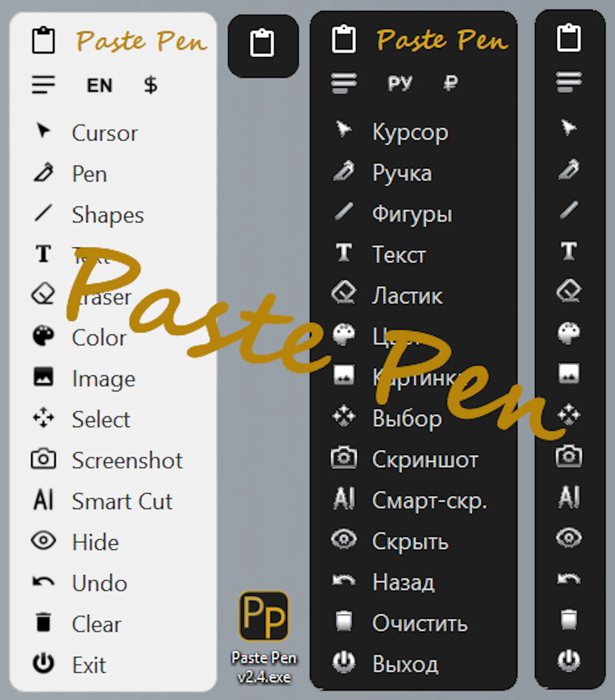This screenshot has width=615, height=700.
Task: Toggle eye icon in narrow dark icon strip
Action: click(x=569, y=537)
